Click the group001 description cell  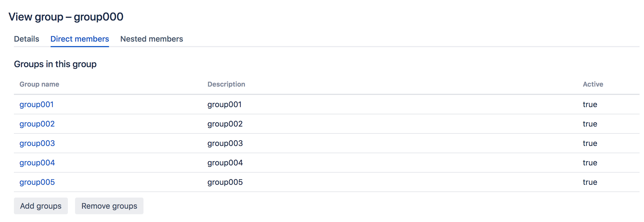[x=224, y=105]
